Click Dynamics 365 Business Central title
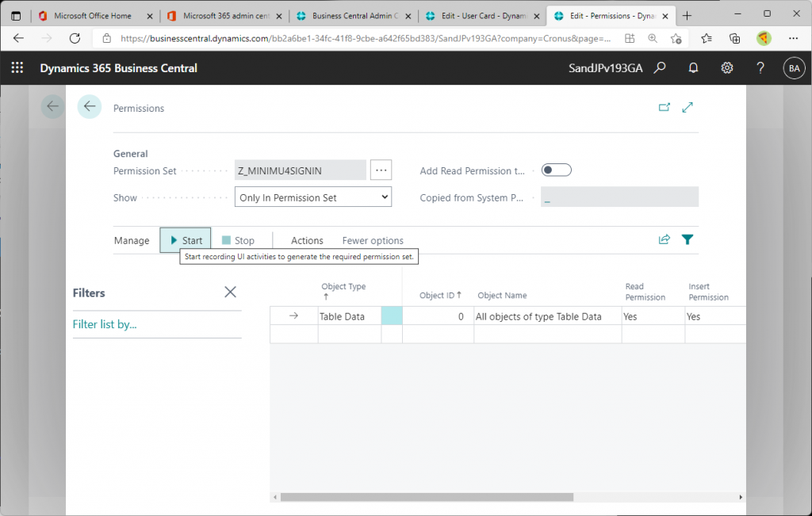Viewport: 812px width, 516px height. [x=119, y=68]
